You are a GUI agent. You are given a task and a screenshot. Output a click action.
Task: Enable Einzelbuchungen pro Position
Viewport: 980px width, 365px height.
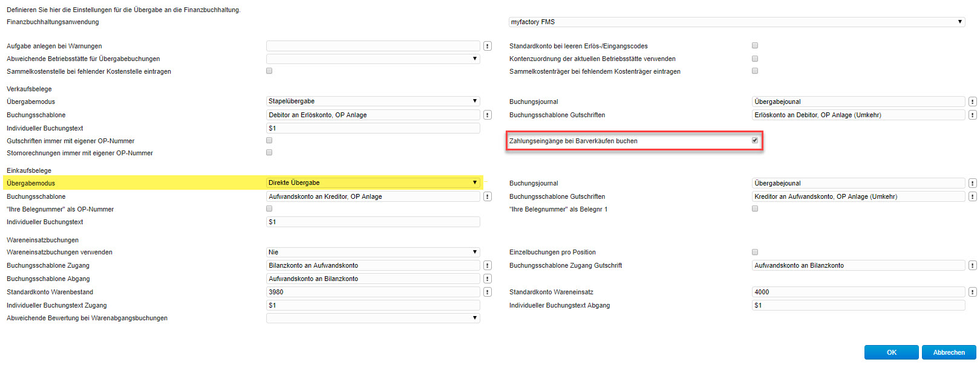[x=754, y=252]
